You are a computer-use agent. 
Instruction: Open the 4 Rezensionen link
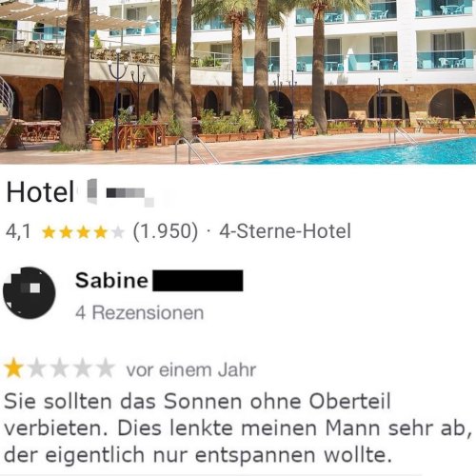139,312
